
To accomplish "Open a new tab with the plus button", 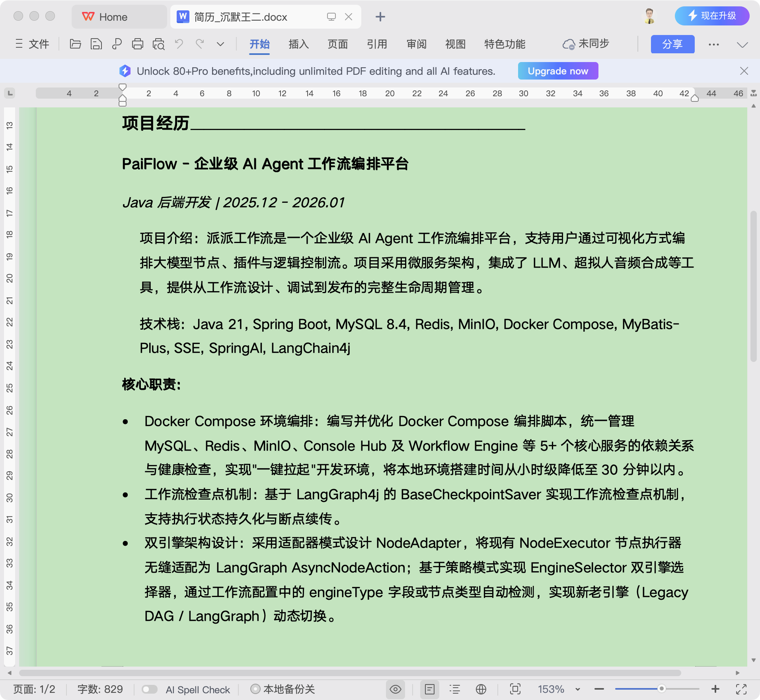I will tap(380, 17).
